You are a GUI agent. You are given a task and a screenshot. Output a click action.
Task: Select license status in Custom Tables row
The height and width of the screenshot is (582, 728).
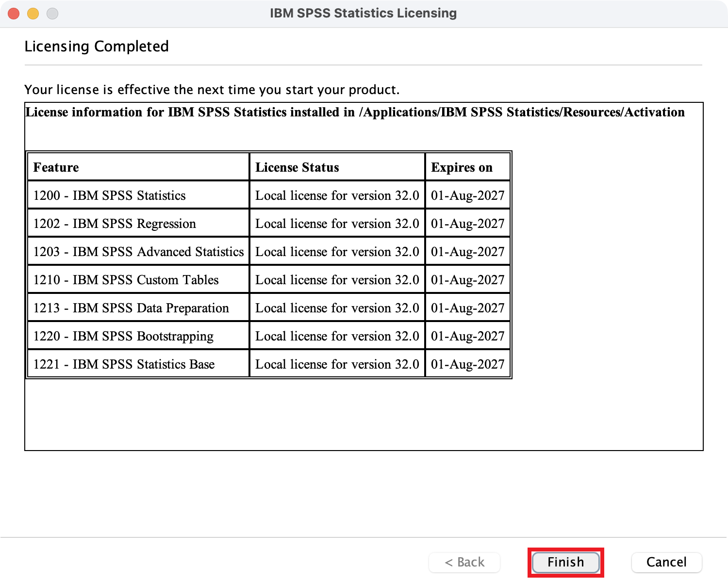[337, 280]
